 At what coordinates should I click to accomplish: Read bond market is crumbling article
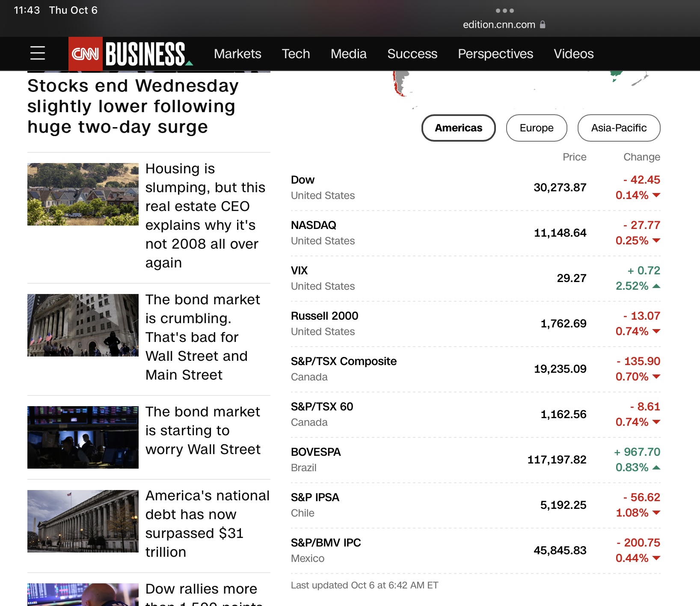click(203, 337)
